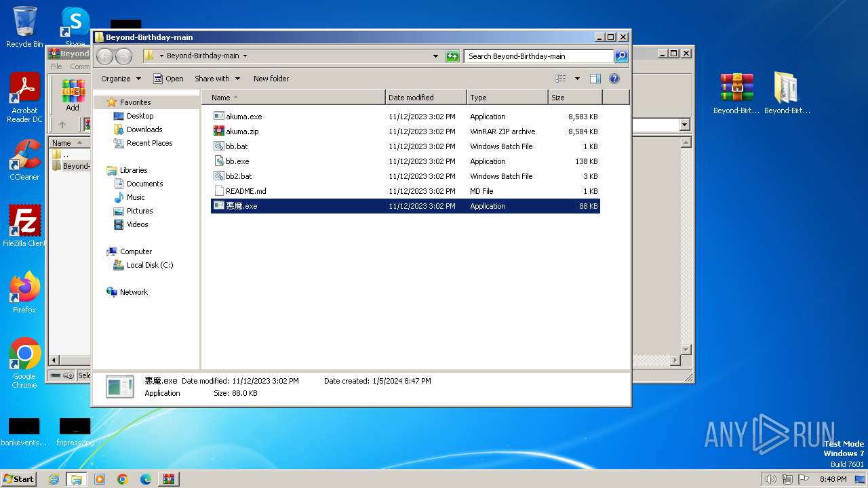Expand the views options arrow

point(577,79)
